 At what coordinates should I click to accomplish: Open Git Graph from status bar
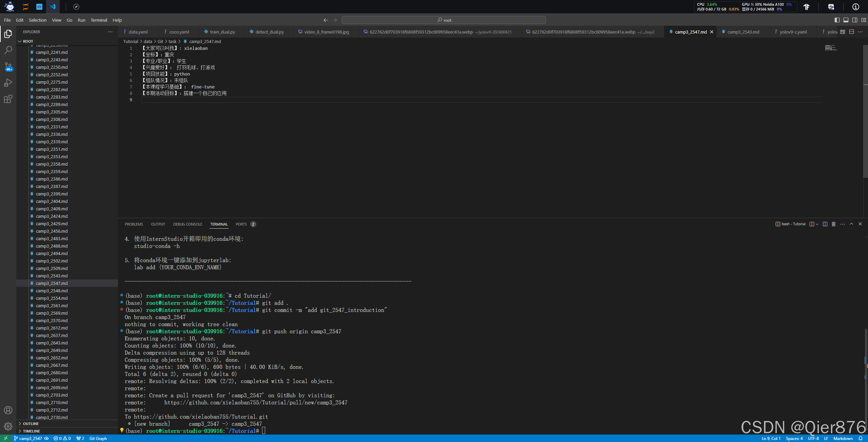coord(98,438)
